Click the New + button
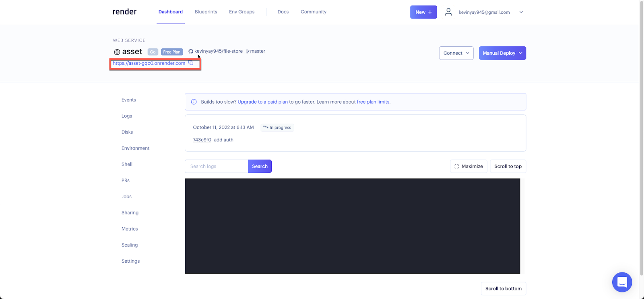 [423, 12]
